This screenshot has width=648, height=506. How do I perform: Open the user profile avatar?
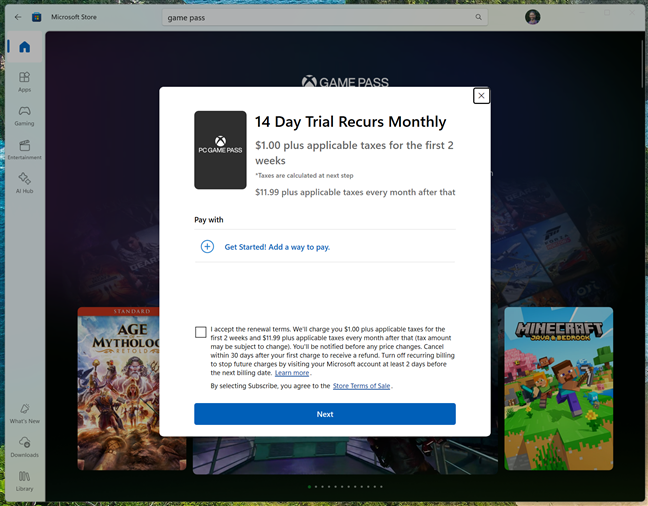tap(532, 17)
